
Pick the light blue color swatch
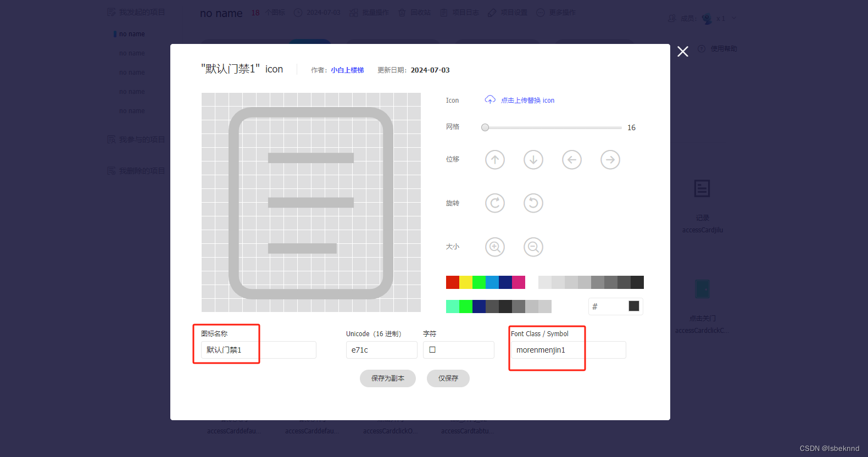(492, 282)
